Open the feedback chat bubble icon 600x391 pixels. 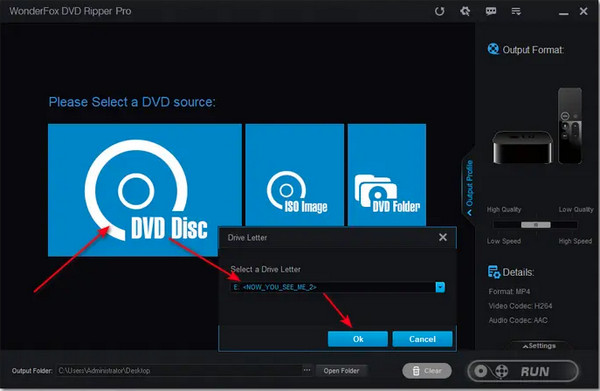(491, 11)
